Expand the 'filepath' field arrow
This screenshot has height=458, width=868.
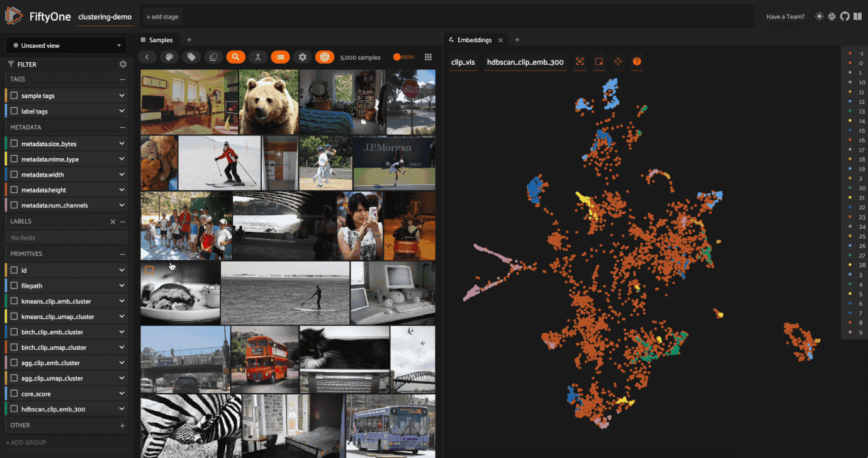coord(121,285)
